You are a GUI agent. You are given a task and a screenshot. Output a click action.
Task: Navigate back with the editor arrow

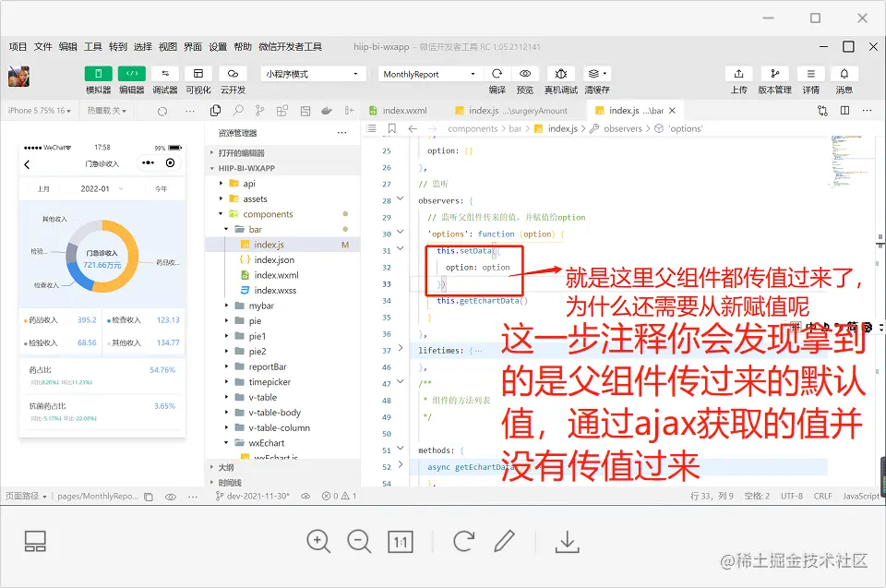[413, 128]
